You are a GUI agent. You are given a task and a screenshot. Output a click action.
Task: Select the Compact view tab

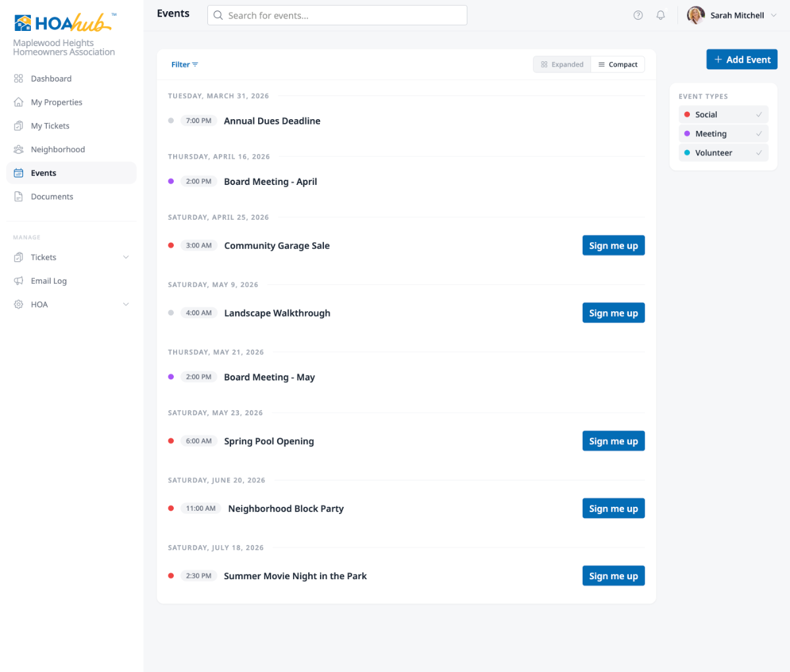pos(618,64)
